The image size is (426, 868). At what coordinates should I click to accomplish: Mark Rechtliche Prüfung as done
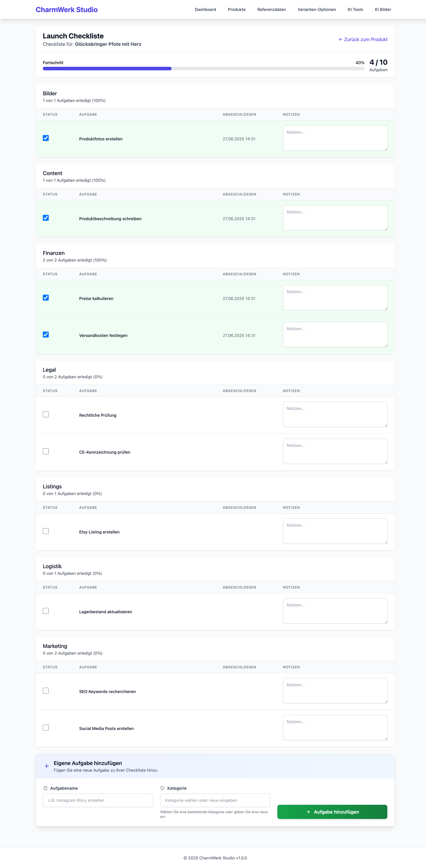(46, 414)
